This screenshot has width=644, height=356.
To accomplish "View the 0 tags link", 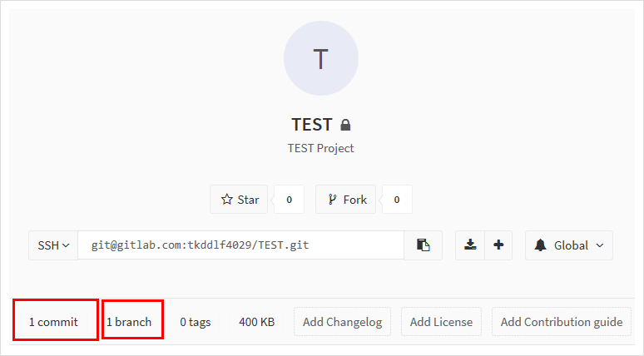I will click(195, 322).
